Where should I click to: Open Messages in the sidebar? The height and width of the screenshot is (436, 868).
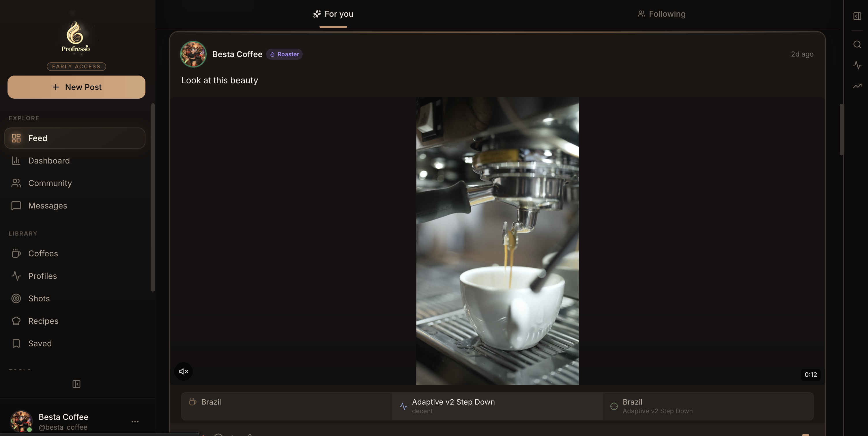(48, 206)
